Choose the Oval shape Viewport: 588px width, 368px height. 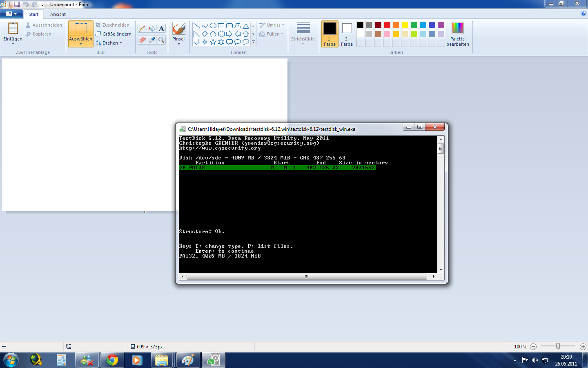213,26
